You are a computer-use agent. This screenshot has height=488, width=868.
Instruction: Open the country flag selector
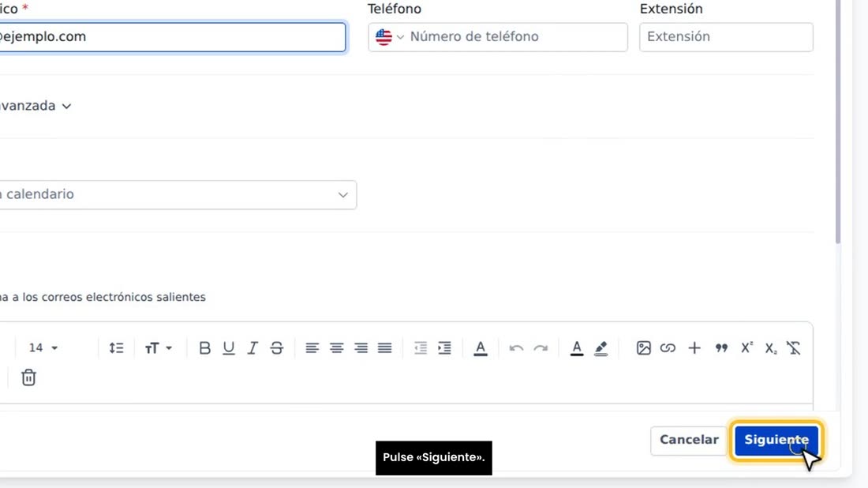[x=390, y=37]
